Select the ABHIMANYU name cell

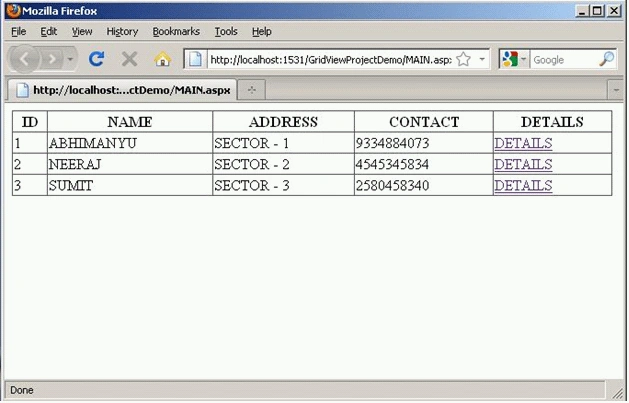coord(130,143)
